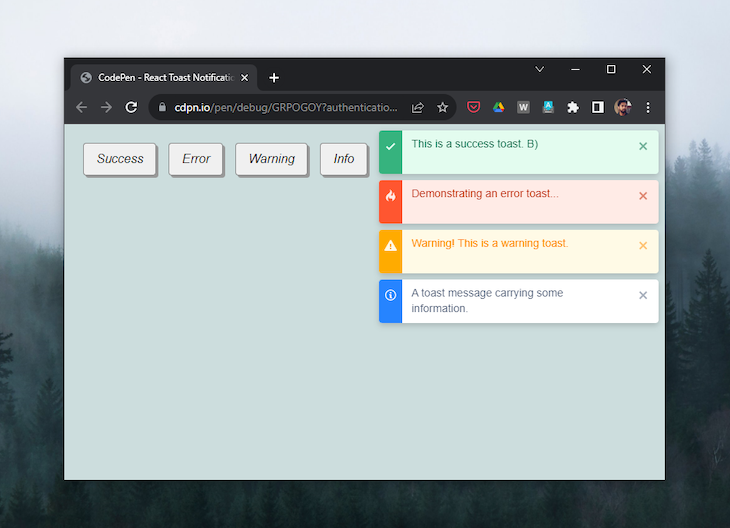Screen dimensions: 730x528
Task: Open a new tab
Action: 274,77
